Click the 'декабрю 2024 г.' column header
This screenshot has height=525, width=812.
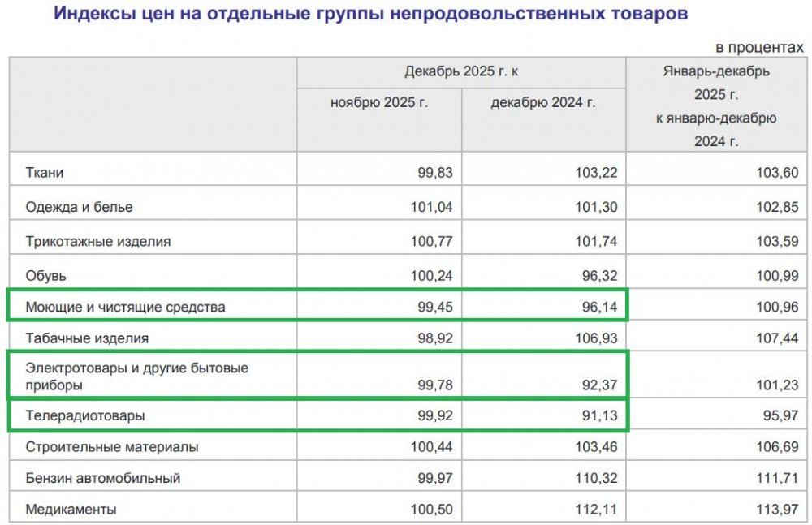pos(542,102)
